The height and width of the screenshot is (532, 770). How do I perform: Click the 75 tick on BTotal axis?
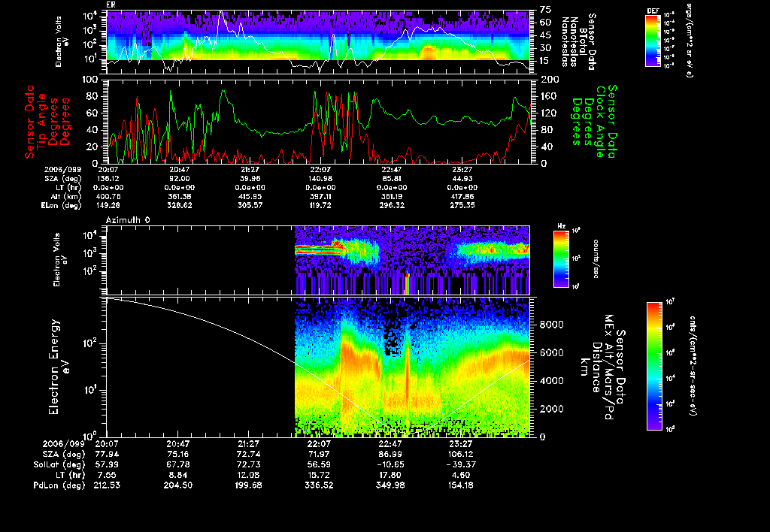click(545, 9)
